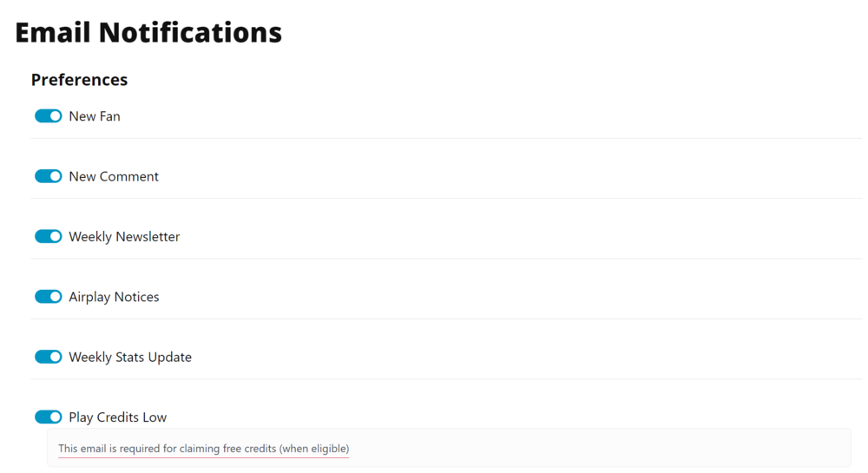The height and width of the screenshot is (473, 868).
Task: Click empty area of the credits note box
Action: click(608, 449)
